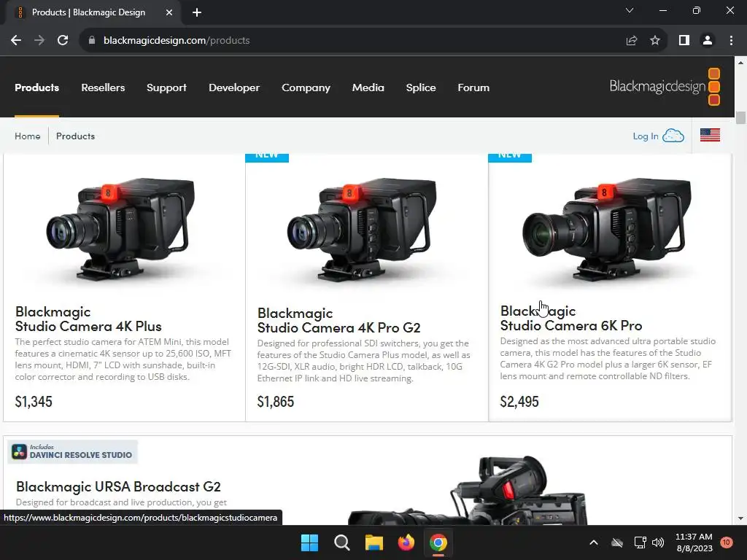The width and height of the screenshot is (747, 560).
Task: Click the site security lock icon
Action: pyautogui.click(x=91, y=41)
